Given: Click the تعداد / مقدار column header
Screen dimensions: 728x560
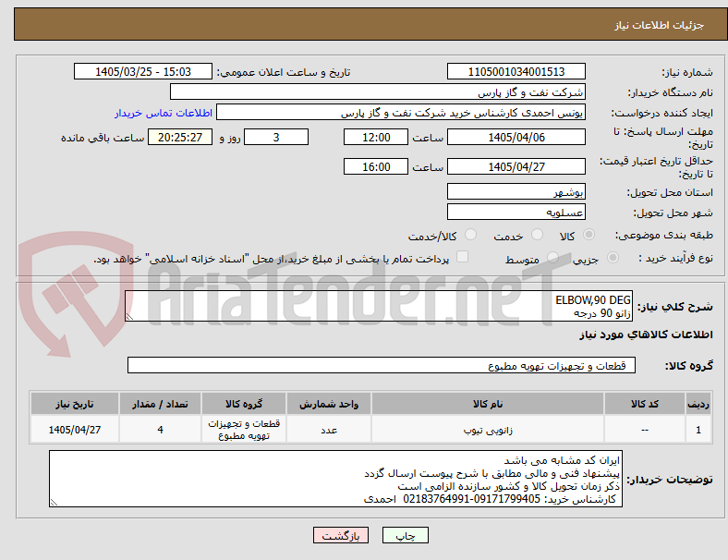Looking at the screenshot, I should coord(160,404).
